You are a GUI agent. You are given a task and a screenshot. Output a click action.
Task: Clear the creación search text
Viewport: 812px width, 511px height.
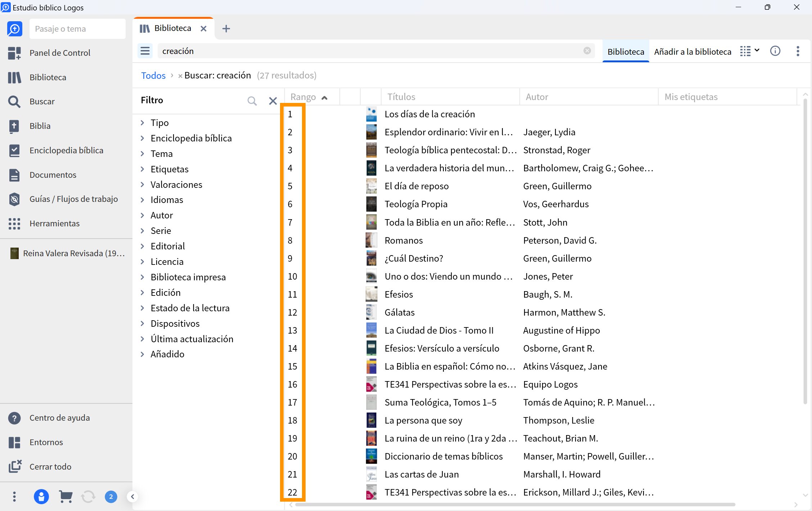587,51
